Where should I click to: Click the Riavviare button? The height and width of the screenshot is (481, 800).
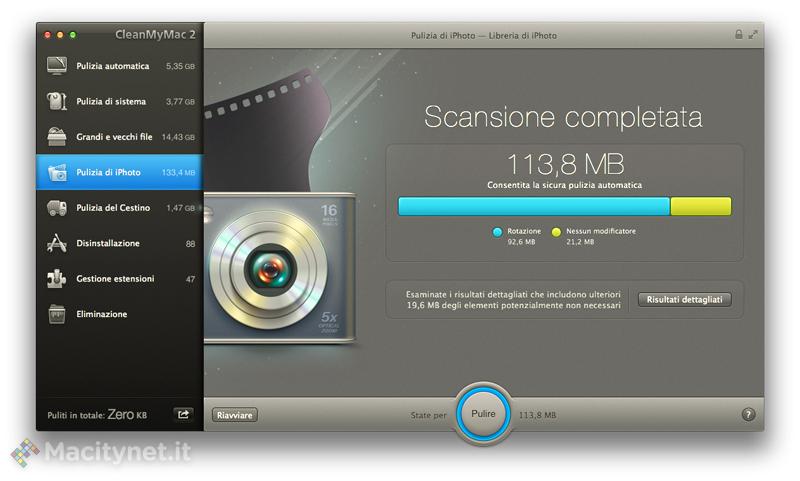(235, 415)
